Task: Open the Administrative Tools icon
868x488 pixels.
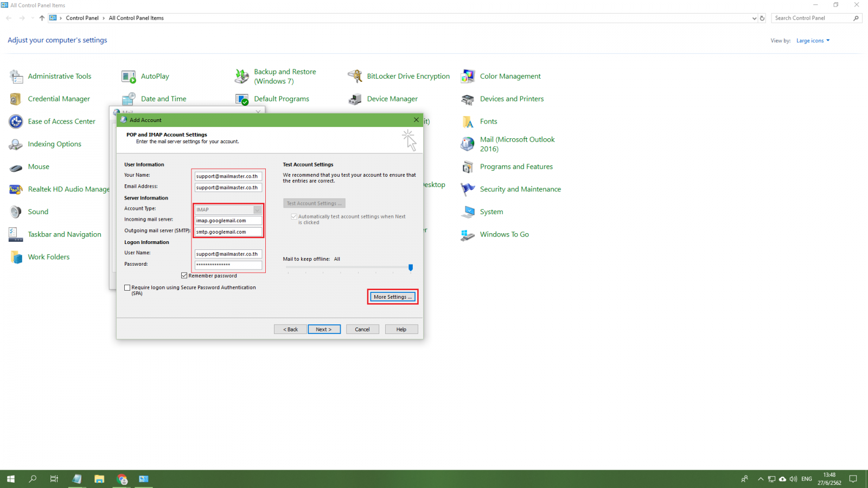Action: tap(16, 76)
